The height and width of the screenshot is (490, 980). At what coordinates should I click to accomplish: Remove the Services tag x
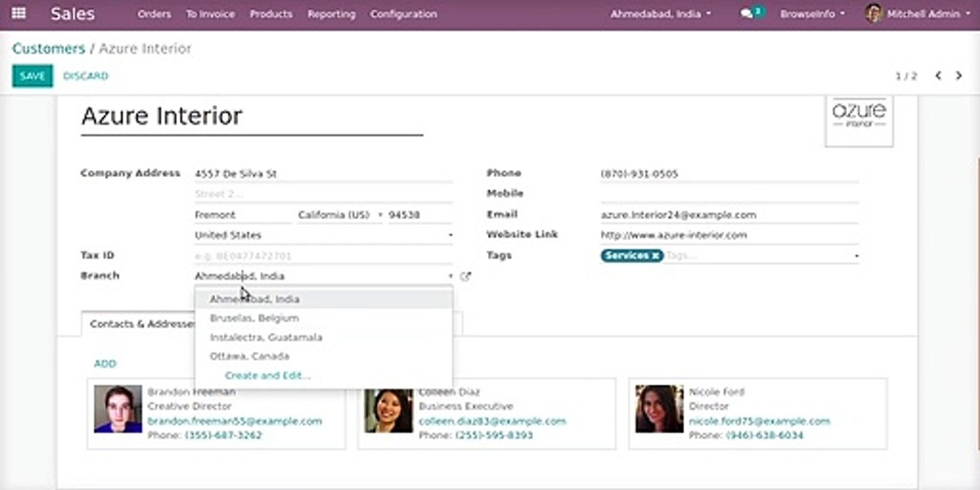[x=655, y=255]
